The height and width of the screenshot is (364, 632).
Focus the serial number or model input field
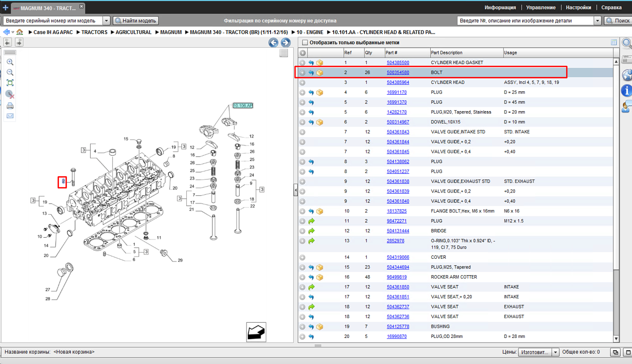point(53,21)
